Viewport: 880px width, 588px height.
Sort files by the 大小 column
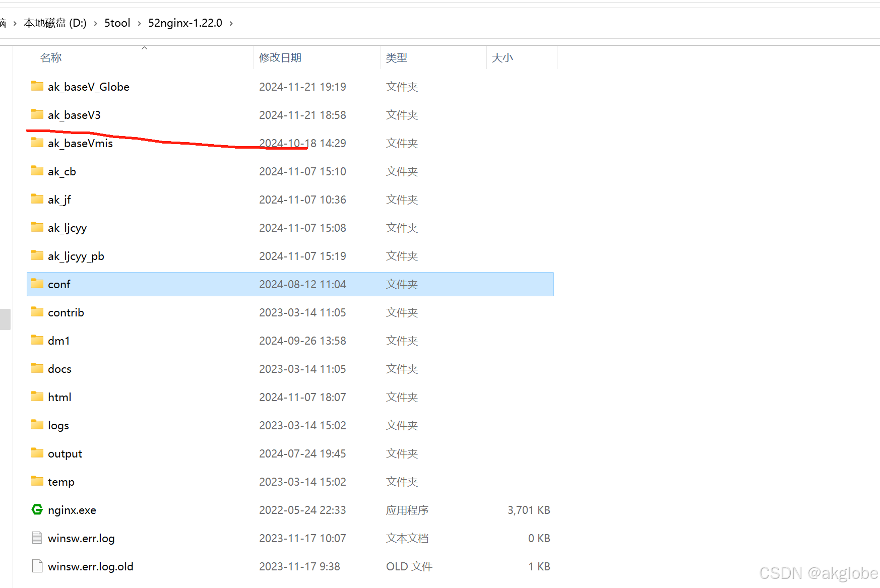pos(502,57)
